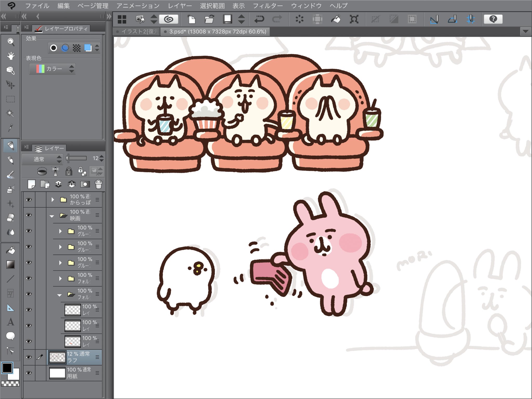Select the Gradient tool

pos(10,264)
